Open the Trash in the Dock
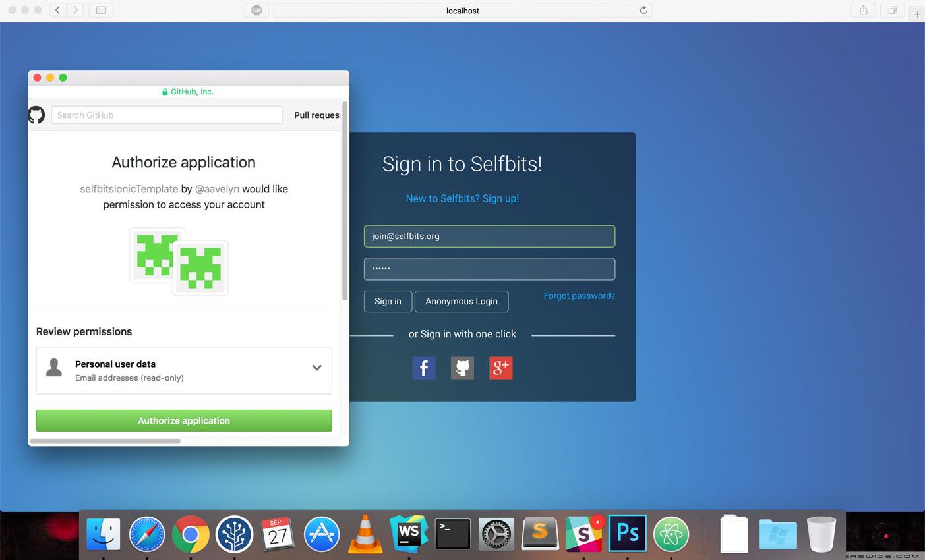925x560 pixels. point(821,534)
